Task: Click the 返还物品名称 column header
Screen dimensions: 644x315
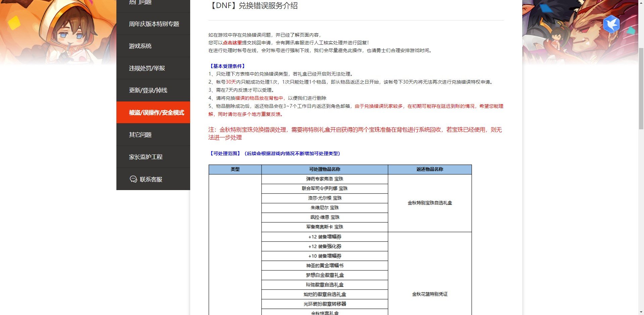Action: [430, 170]
